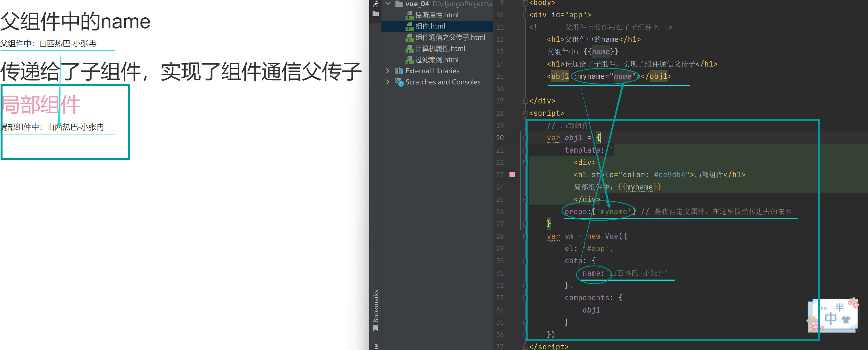Click the pink color swatch on line 23
Screen dimensions: 868x350
click(x=512, y=175)
